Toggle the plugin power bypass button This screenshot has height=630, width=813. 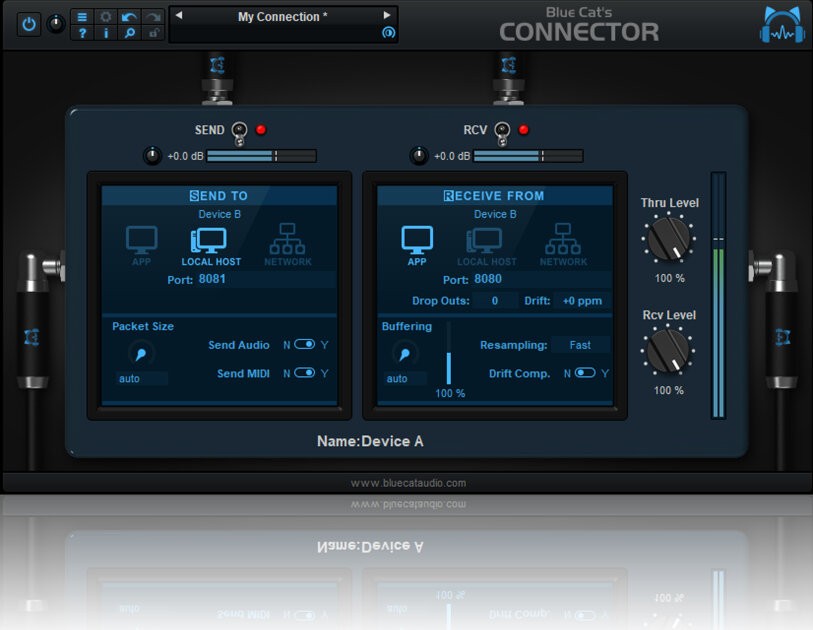coord(29,24)
